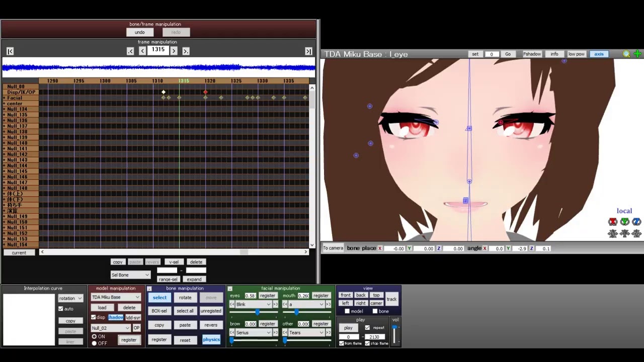The height and width of the screenshot is (362, 644).
Task: Open the mouth morph 'a' dropdown
Action: [x=306, y=305]
